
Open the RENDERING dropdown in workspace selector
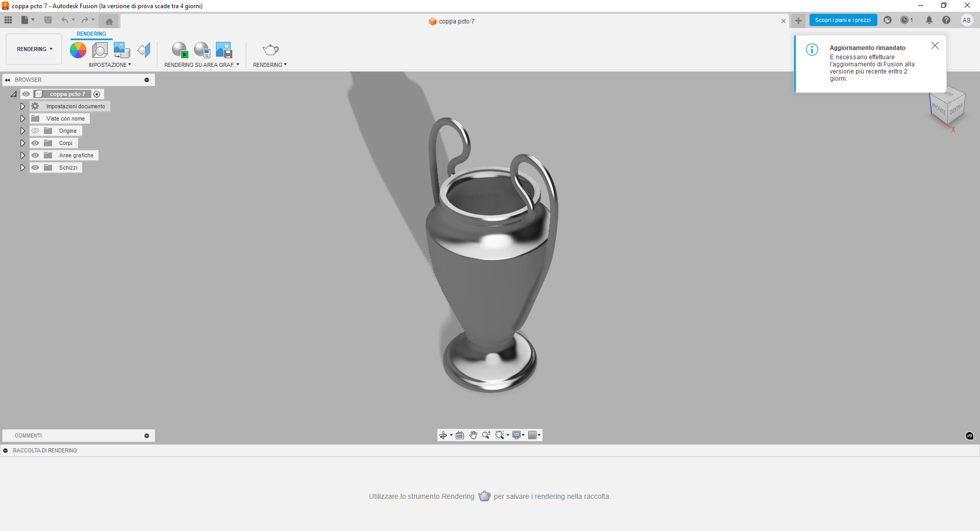point(33,49)
